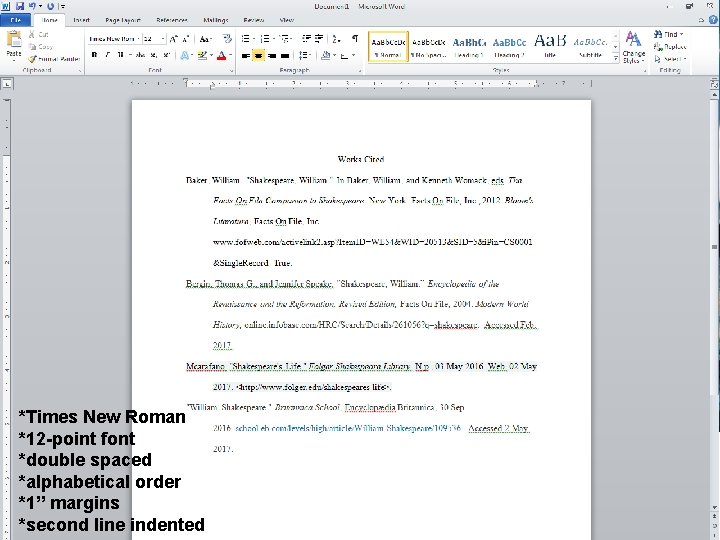Click the Save icon in quick access toolbar
This screenshot has height=540, width=720.
point(20,6)
